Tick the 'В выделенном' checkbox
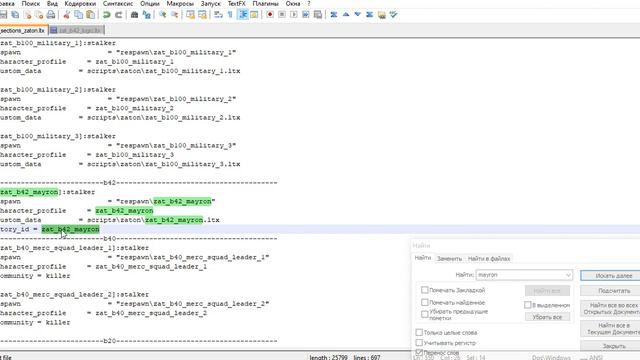Image resolution: width=640 pixels, height=360 pixels. point(527,305)
